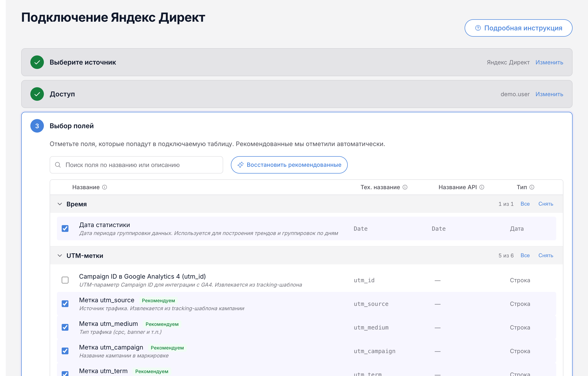The height and width of the screenshot is (376, 588).
Task: Click the utm_id technical name cell
Action: (x=364, y=280)
